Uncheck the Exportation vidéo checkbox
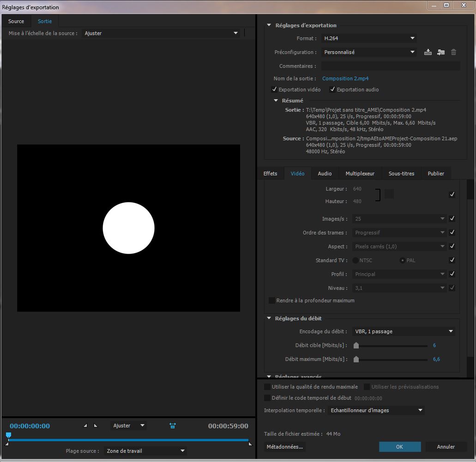Image resolution: width=476 pixels, height=462 pixels. click(x=275, y=90)
